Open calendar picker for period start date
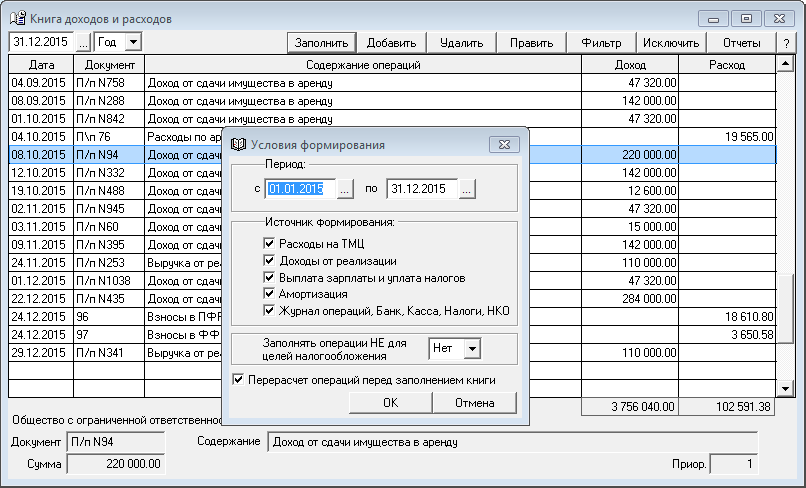806x488 pixels. tap(345, 189)
